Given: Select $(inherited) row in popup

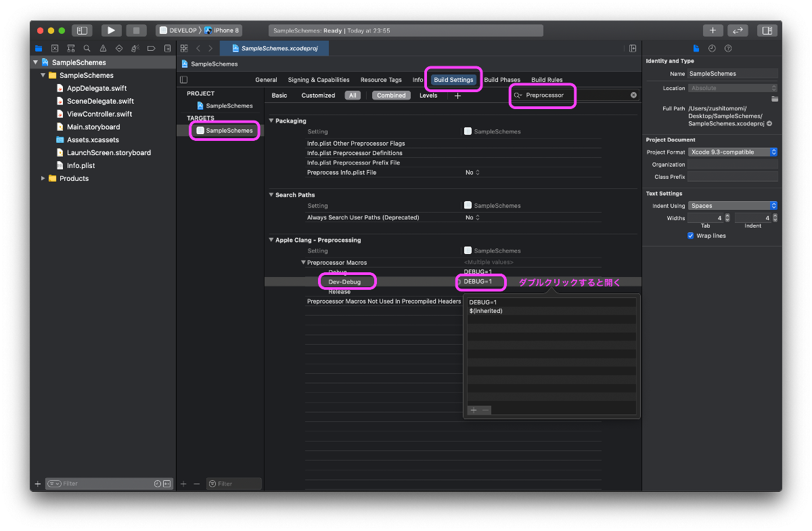Looking at the screenshot, I should click(x=551, y=311).
